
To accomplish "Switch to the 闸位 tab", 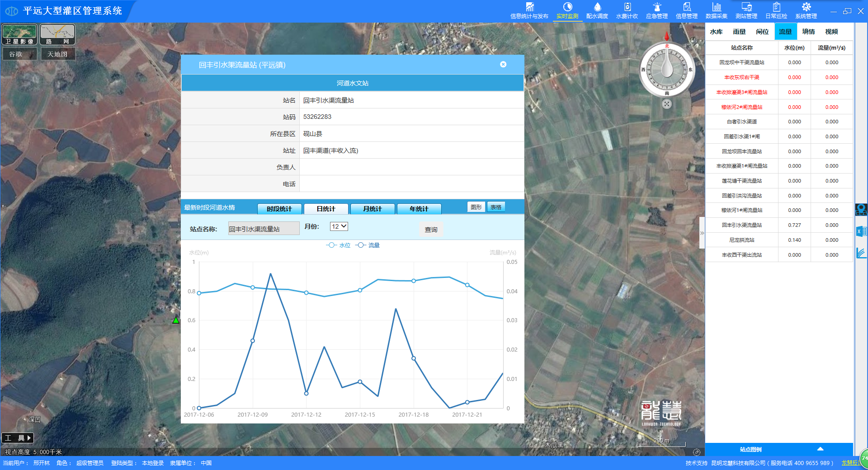I will tap(763, 32).
